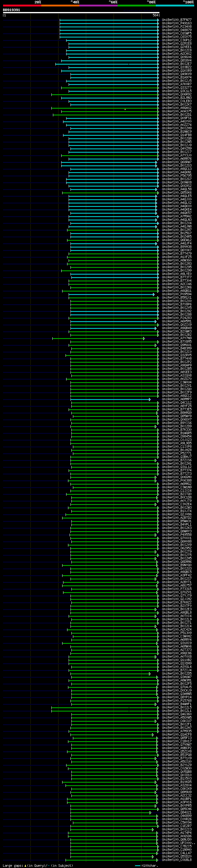197x868 pixels.
Task: Select the query ID BB919391
Action: pyautogui.click(x=11, y=10)
